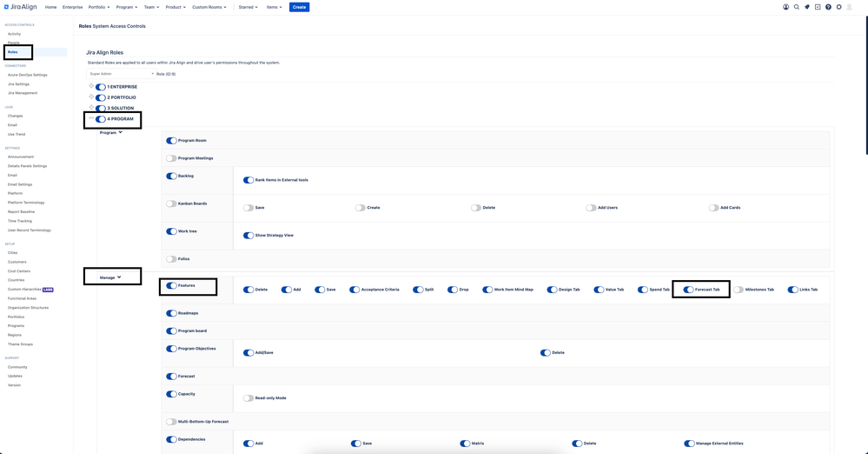Screen dimensions: 868x454
Task: Disable the Features toggle
Action: 172,286
